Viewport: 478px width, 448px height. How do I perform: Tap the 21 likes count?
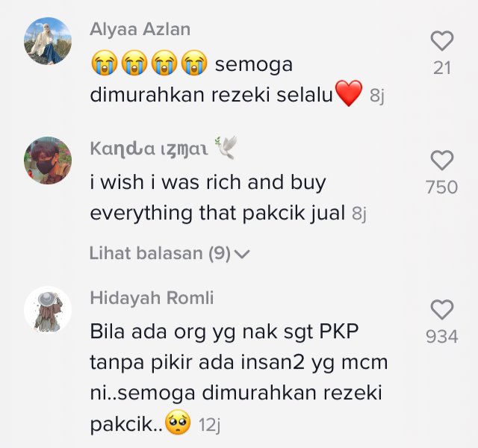point(441,68)
